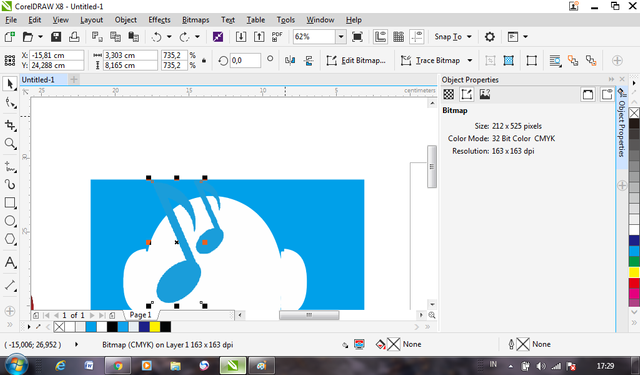Select the Freehand curve tool

(x=10, y=166)
